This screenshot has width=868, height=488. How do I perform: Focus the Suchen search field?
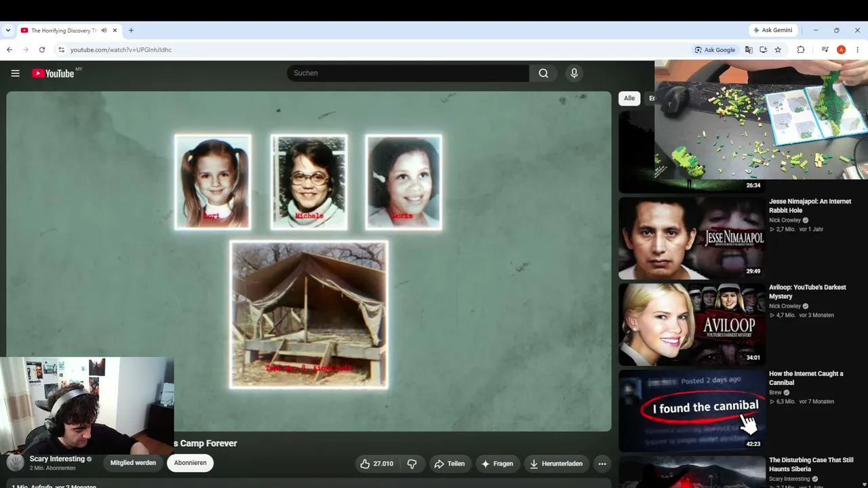point(408,73)
